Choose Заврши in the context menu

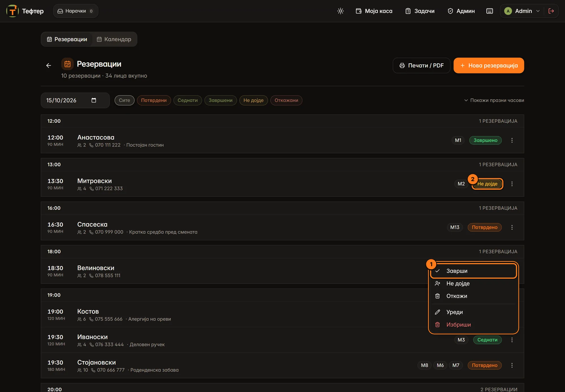click(473, 271)
